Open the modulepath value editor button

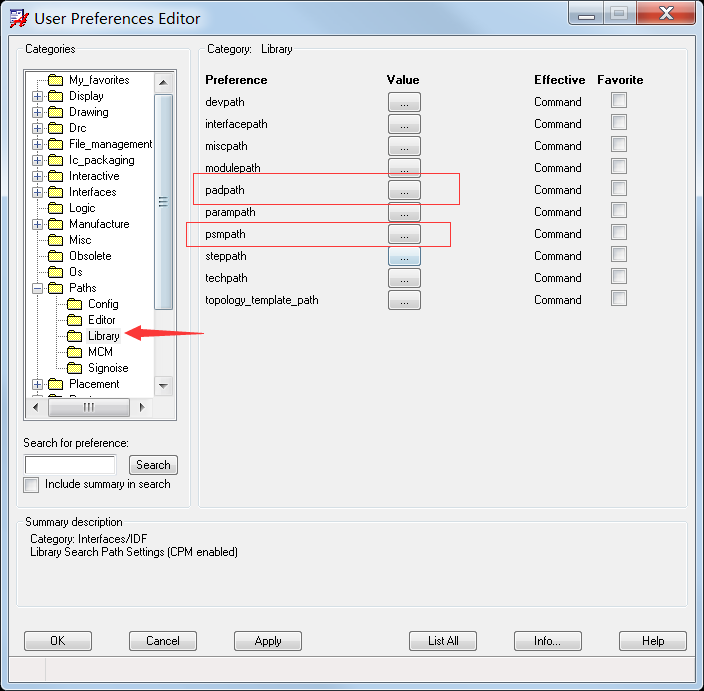tap(404, 167)
